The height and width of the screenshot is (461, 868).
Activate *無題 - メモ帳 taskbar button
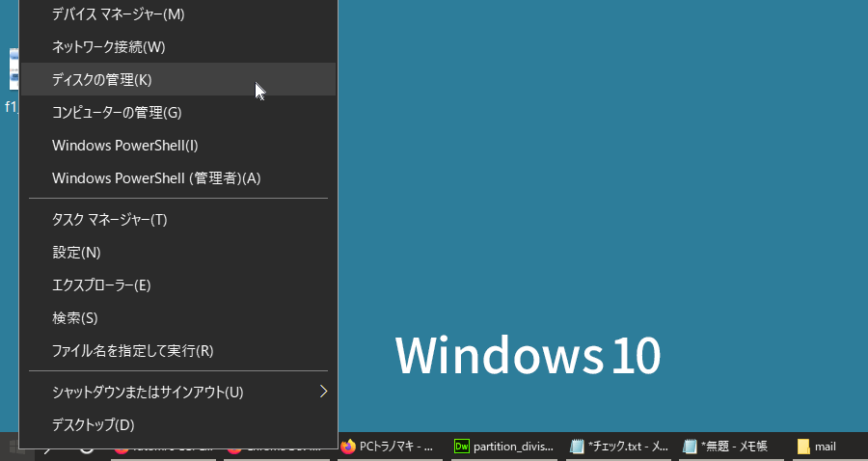(x=732, y=447)
